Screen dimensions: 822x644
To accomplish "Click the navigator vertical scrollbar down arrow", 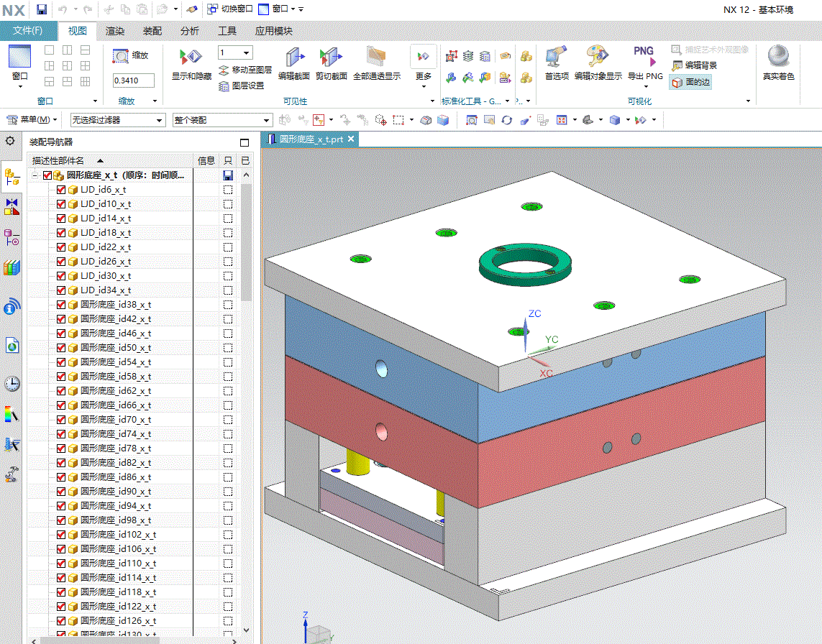I will coord(246,630).
